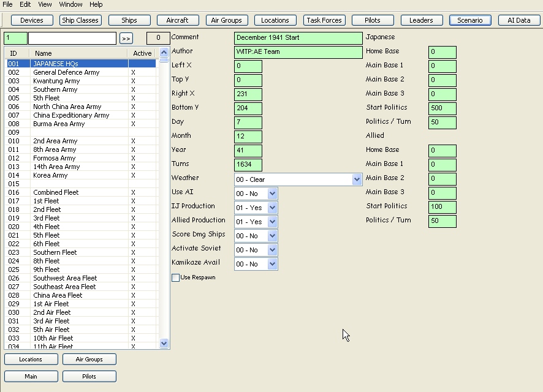Switch to the Aircraft section
The height and width of the screenshot is (392, 543).
(177, 20)
